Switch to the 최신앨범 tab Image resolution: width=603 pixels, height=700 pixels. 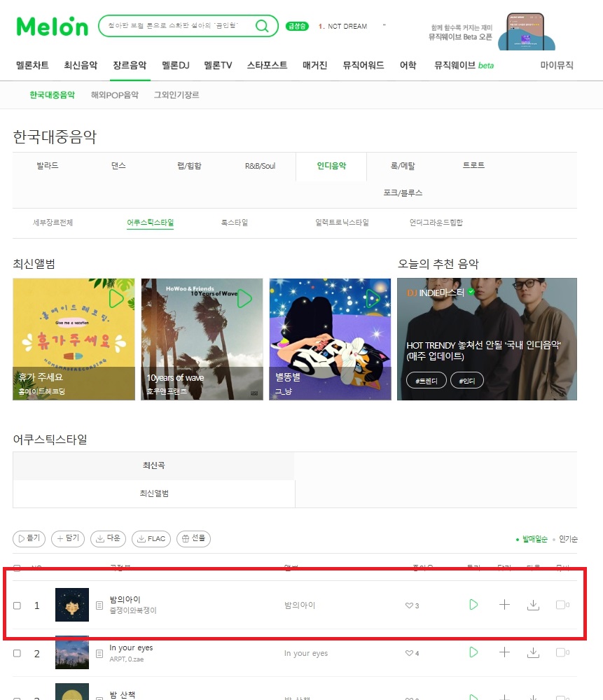[x=153, y=493]
